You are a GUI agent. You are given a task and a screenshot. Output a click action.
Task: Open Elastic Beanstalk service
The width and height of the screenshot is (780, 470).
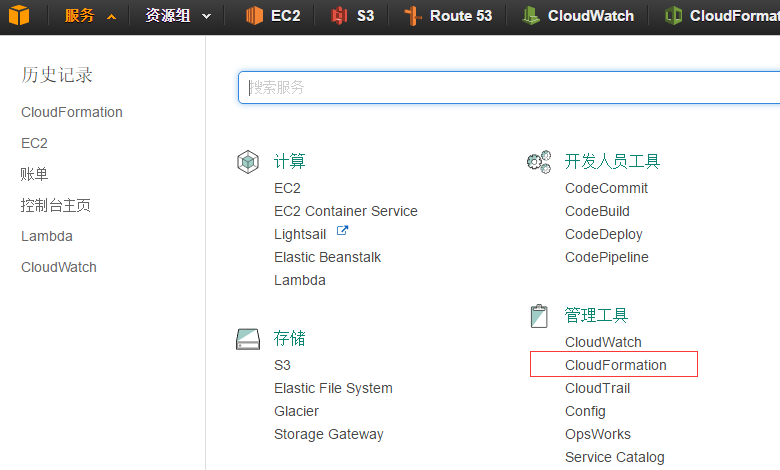click(327, 257)
